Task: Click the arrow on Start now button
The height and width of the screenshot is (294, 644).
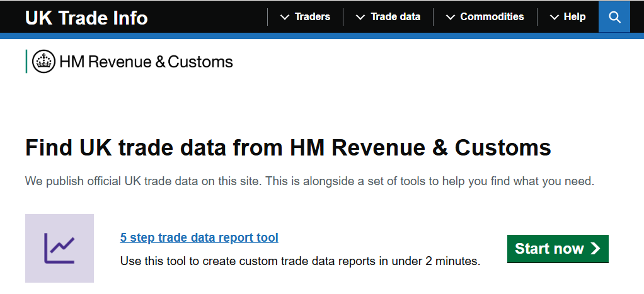Action: [x=595, y=249]
